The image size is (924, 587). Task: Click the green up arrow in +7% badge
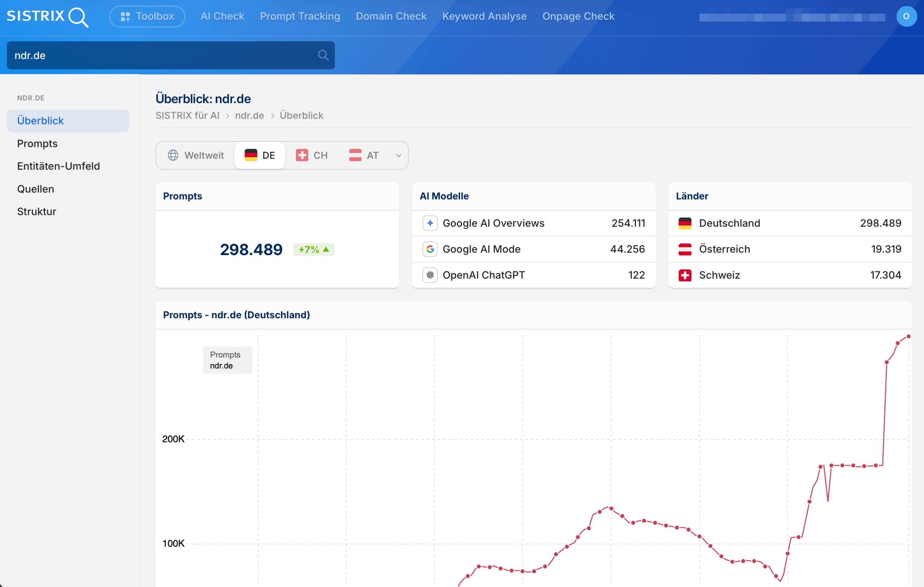coord(326,249)
